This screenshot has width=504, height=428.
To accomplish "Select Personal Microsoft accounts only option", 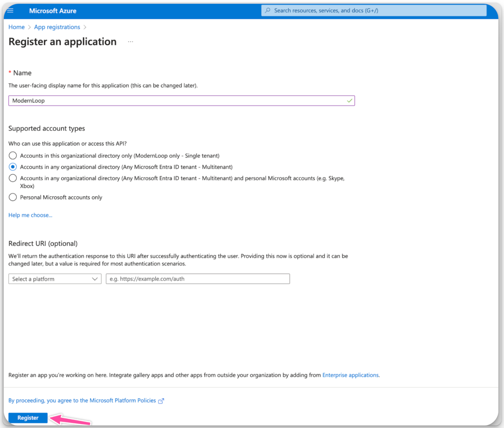I will coord(13,197).
